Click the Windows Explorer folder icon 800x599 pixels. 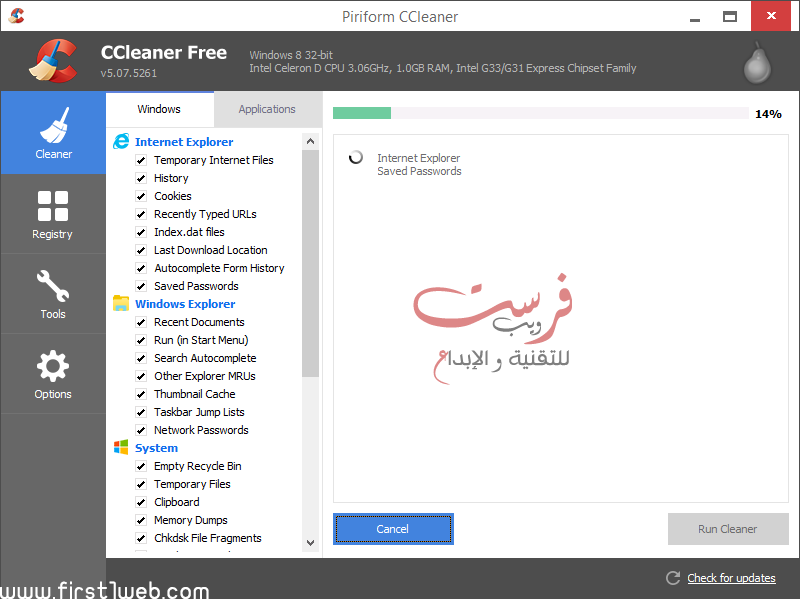121,304
